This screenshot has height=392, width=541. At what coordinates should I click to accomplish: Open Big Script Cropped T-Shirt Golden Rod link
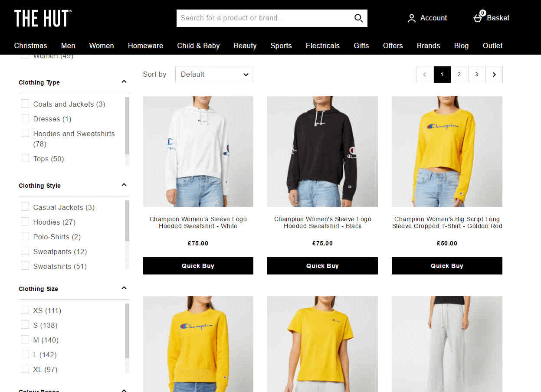447,222
